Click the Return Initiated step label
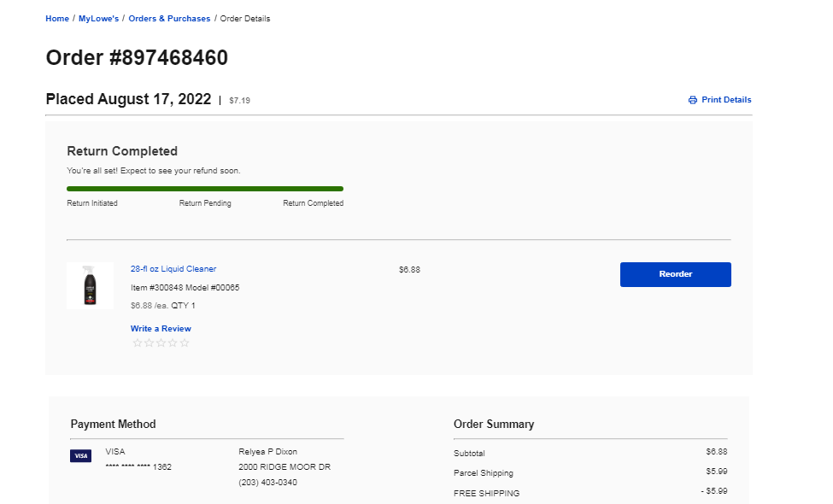This screenshot has width=833, height=504. (92, 202)
